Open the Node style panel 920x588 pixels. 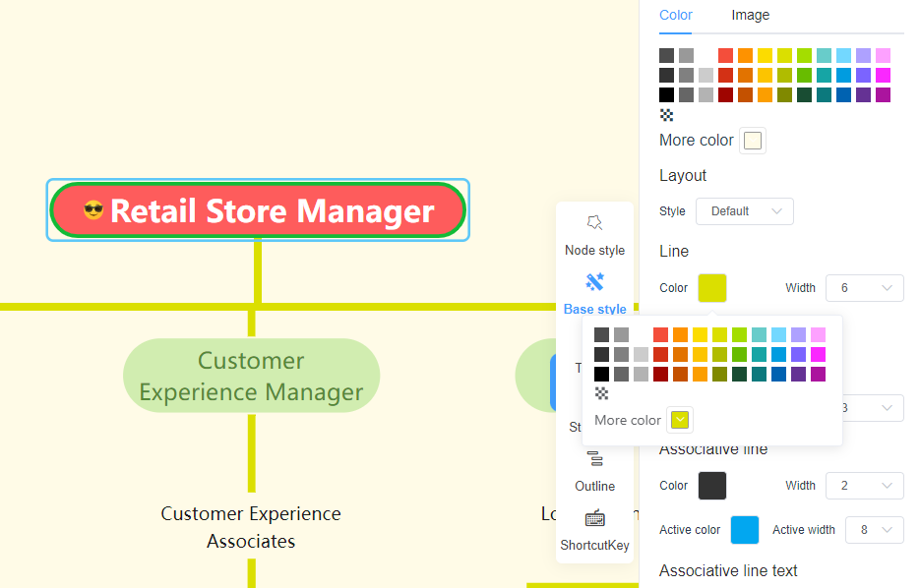pos(594,236)
